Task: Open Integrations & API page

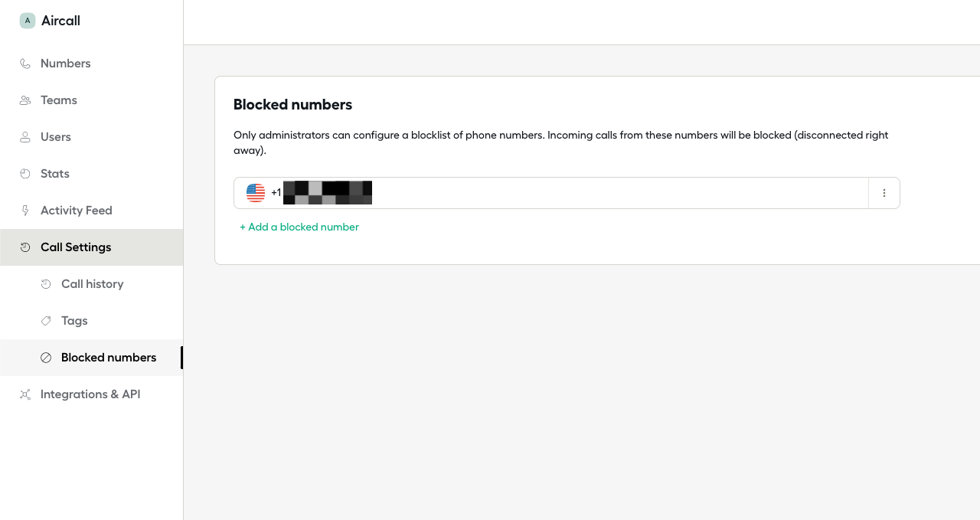Action: (92, 394)
